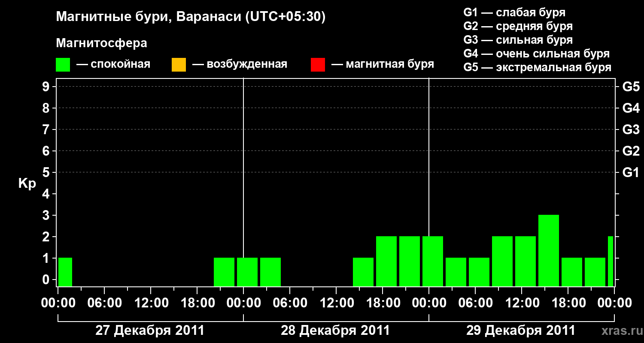Viewport: 644px width, 343px height.
Task: Click the 'G5 — экстремальная буря' legend line
Action: coord(538,67)
